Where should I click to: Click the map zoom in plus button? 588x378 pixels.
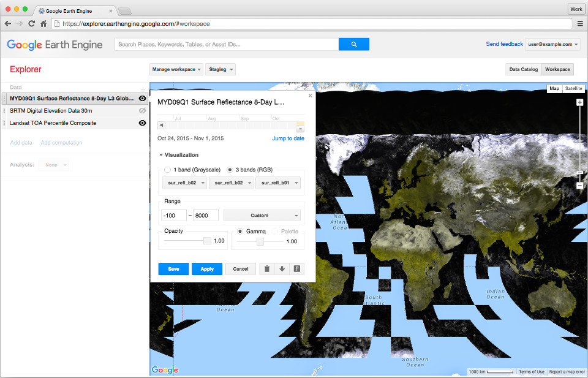[579, 102]
